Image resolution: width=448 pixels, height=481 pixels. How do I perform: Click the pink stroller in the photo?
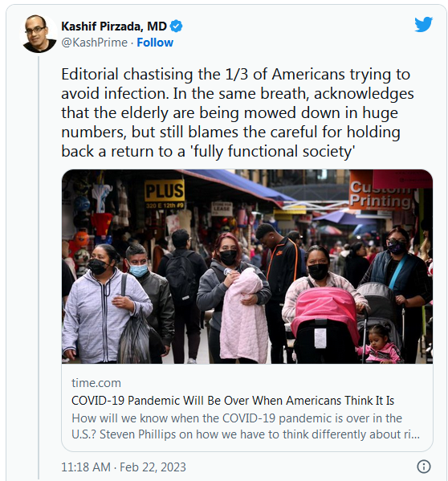[324, 324]
